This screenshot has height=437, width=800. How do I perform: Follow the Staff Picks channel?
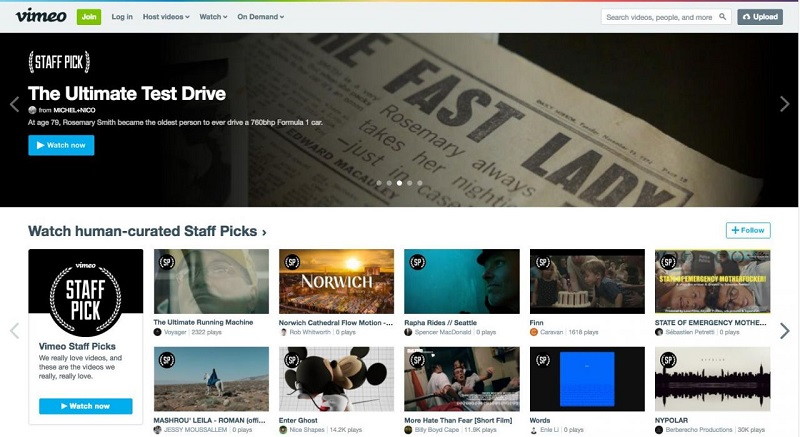point(748,230)
